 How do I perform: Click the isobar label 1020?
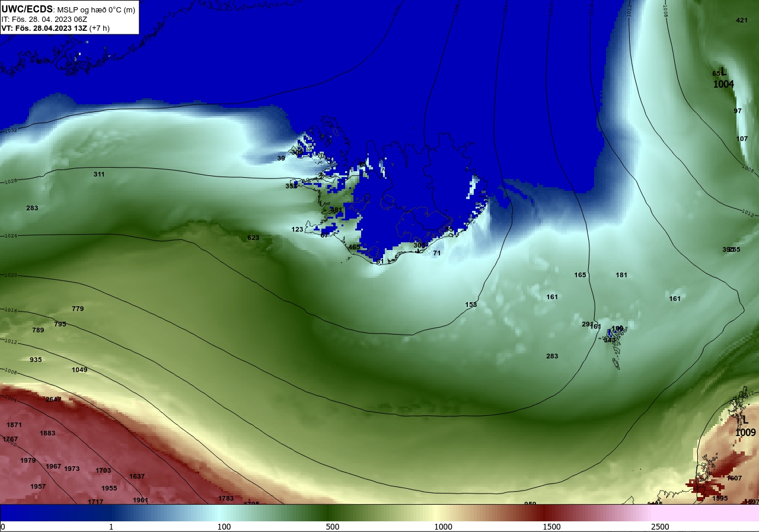pos(11,275)
